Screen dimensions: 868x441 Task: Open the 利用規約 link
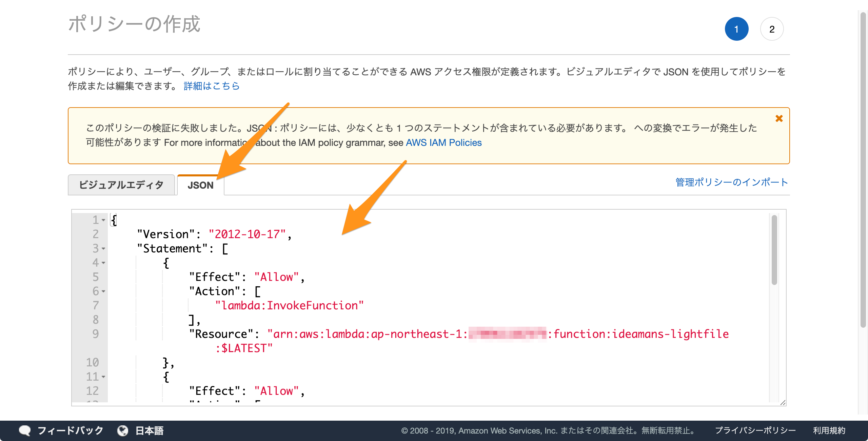click(829, 430)
